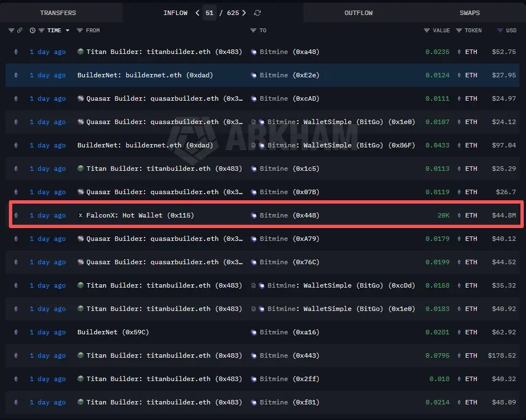
Task: Edit the page number field showing 51
Action: click(x=209, y=13)
